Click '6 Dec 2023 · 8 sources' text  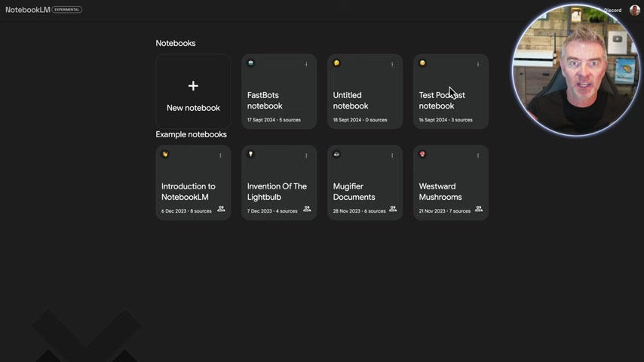(186, 211)
